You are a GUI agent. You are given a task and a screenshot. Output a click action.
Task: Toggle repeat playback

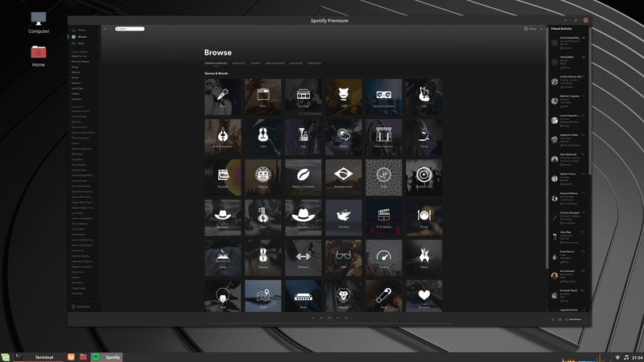346,318
